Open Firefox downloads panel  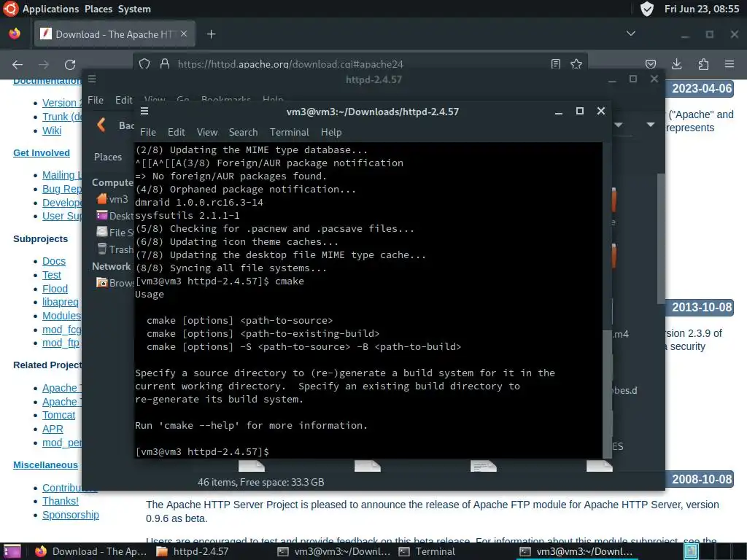coord(676,64)
